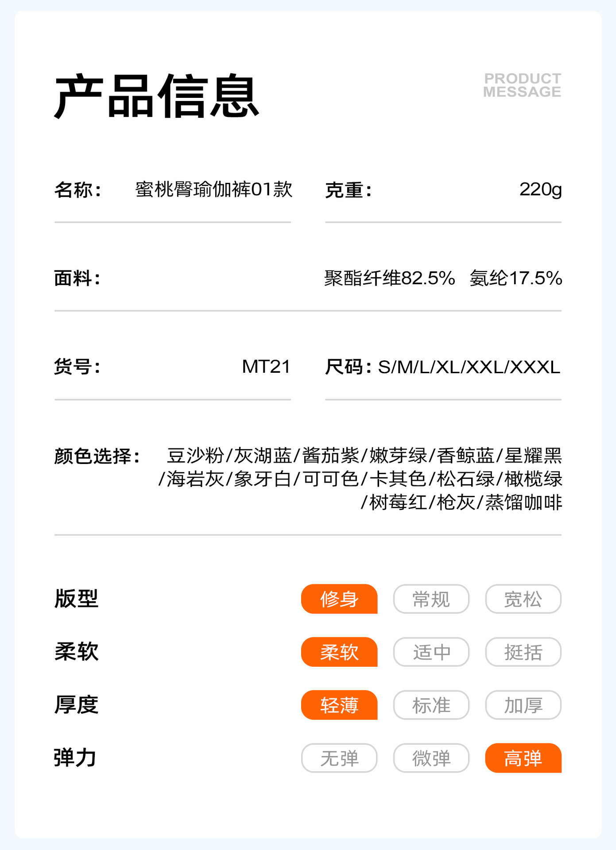Click the product name 蜜桃臀瑜伽裤01款
The image size is (616, 850).
click(214, 189)
